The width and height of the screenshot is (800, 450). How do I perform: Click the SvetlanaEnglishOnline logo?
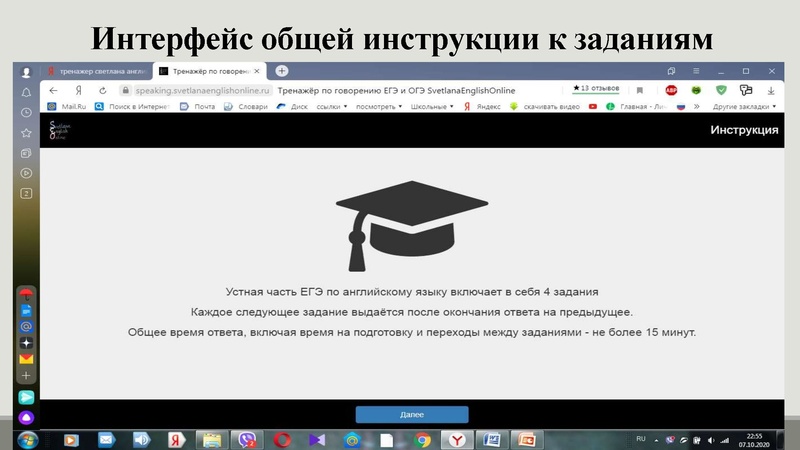click(60, 130)
